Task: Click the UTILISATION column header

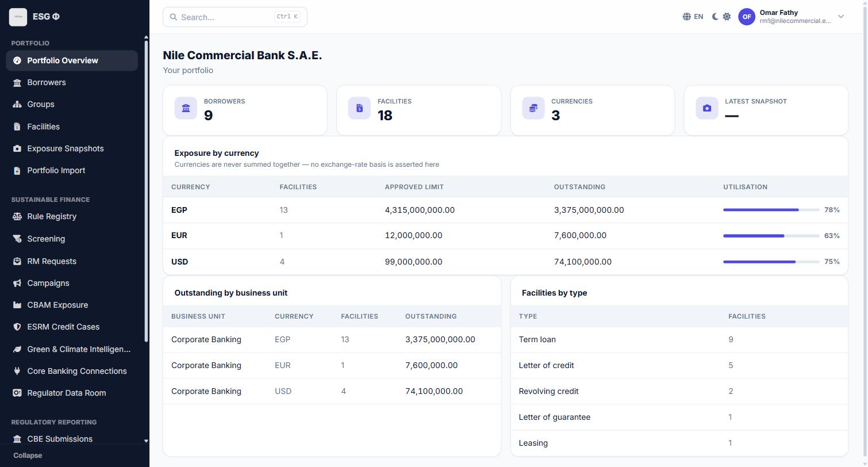Action: pos(745,187)
